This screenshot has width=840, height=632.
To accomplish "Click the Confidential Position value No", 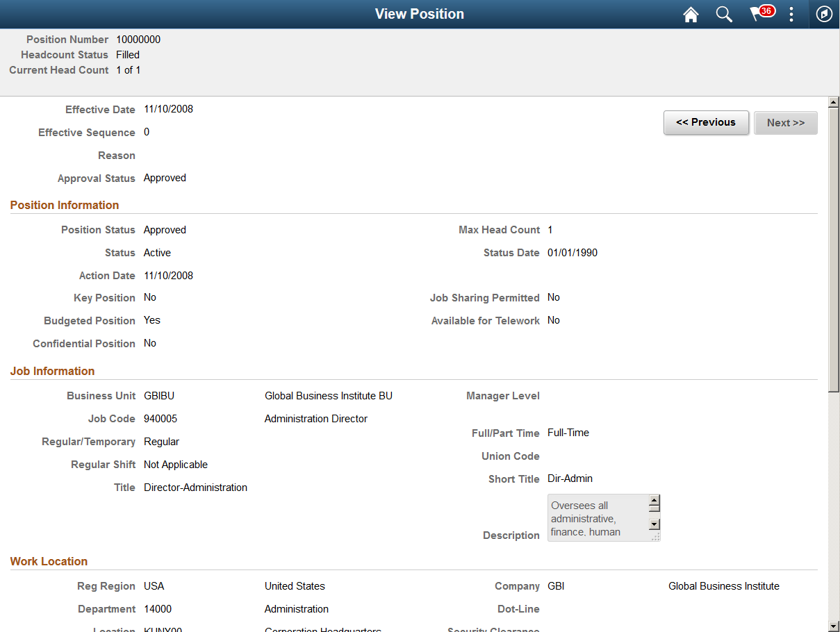I will (150, 343).
